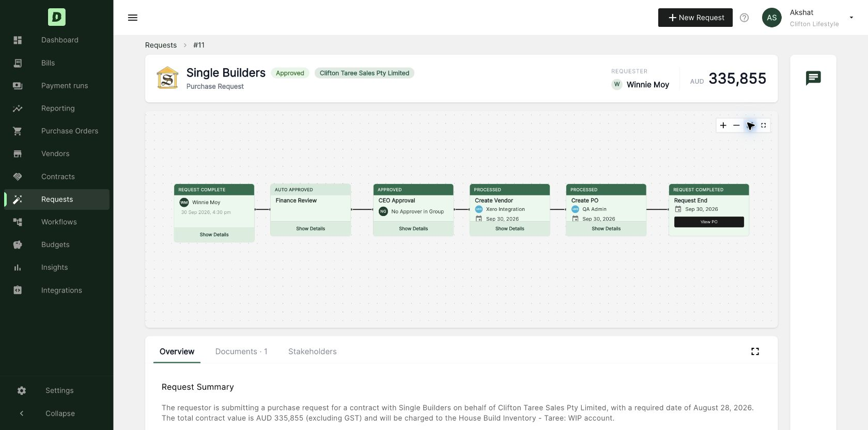The height and width of the screenshot is (430, 868).
Task: Select the Reporting chart icon
Action: 18,109
